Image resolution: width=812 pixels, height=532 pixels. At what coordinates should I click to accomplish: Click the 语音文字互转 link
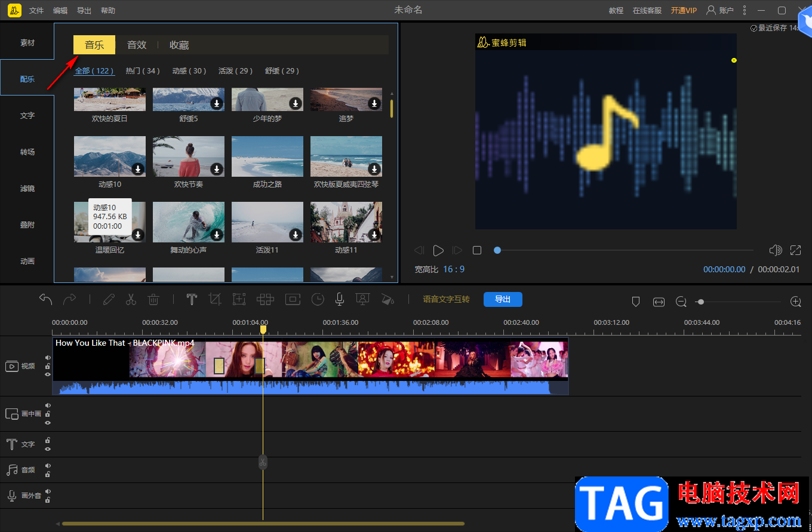446,299
